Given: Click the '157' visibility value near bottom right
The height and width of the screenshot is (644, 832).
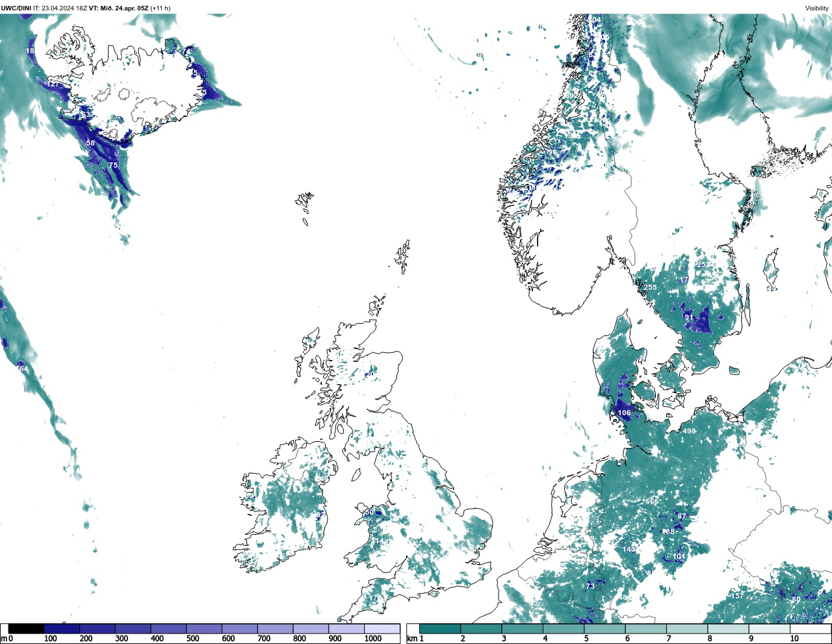Looking at the screenshot, I should [x=737, y=596].
